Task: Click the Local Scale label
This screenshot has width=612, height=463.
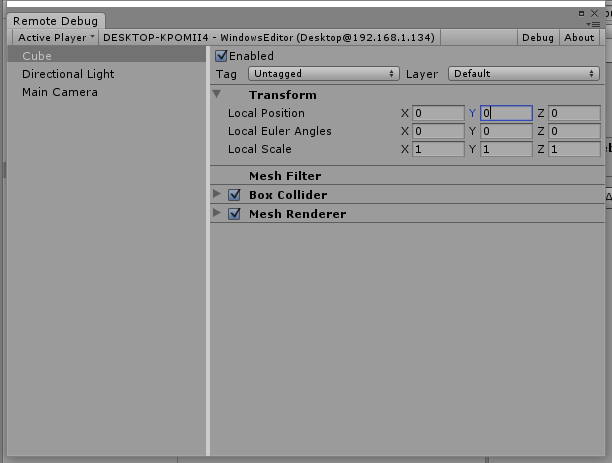Action: click(260, 149)
